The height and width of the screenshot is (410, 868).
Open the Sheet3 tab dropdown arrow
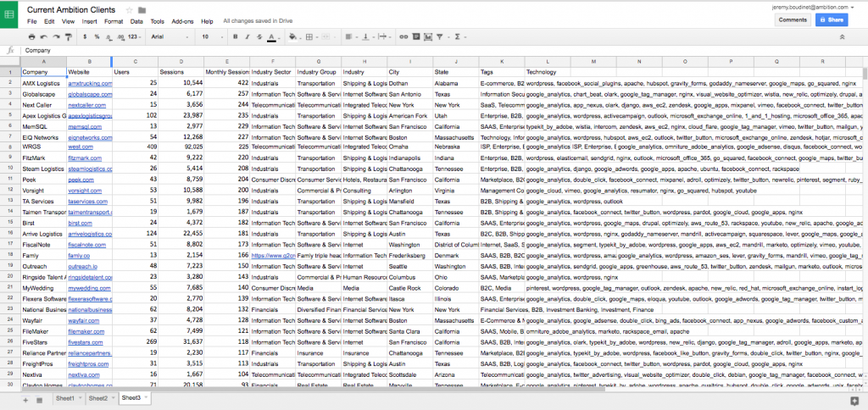[146, 398]
